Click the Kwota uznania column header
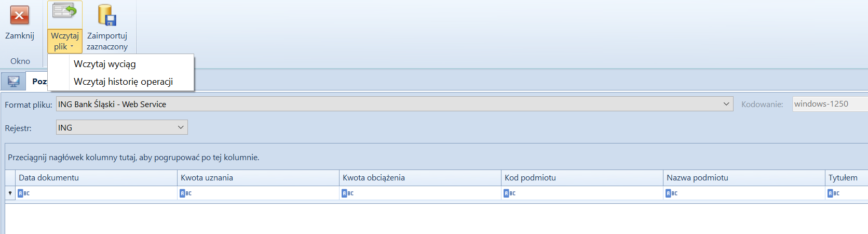This screenshot has height=234, width=868. point(258,178)
